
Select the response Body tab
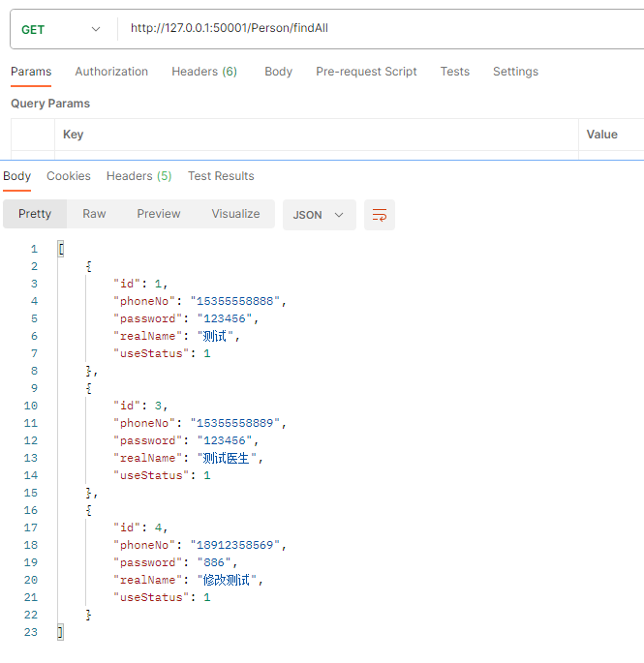tap(16, 176)
